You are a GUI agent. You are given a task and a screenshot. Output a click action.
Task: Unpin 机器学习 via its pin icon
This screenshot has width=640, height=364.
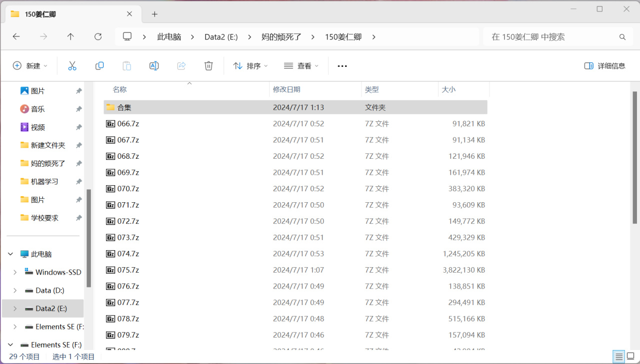pyautogui.click(x=78, y=182)
